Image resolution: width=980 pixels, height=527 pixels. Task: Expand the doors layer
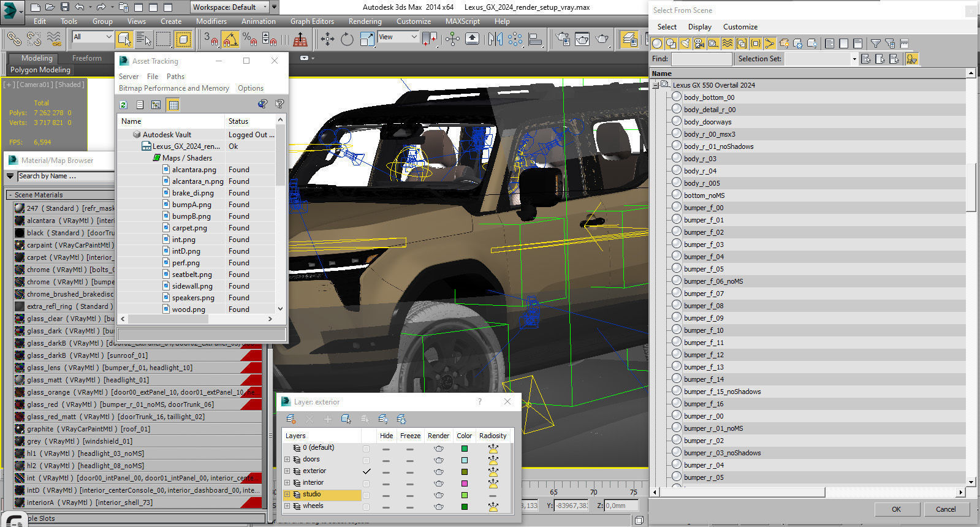tap(287, 459)
